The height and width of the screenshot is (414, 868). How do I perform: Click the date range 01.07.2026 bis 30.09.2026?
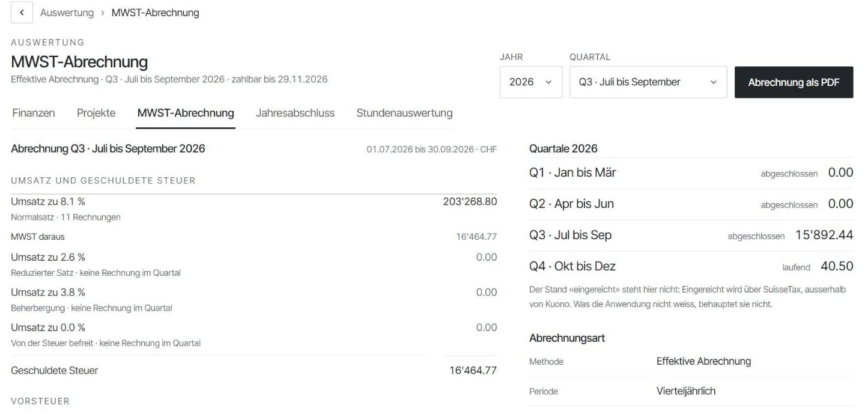pos(420,150)
